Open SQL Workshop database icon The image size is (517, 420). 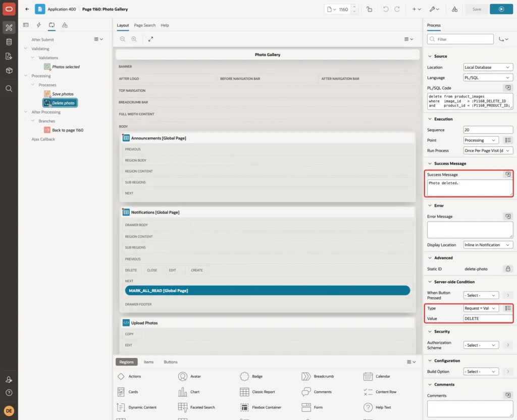point(9,42)
